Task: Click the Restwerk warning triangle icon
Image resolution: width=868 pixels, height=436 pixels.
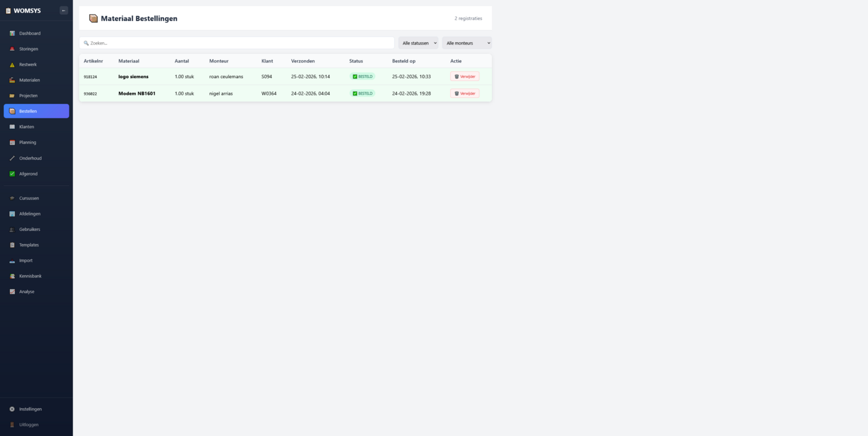Action: (12, 64)
